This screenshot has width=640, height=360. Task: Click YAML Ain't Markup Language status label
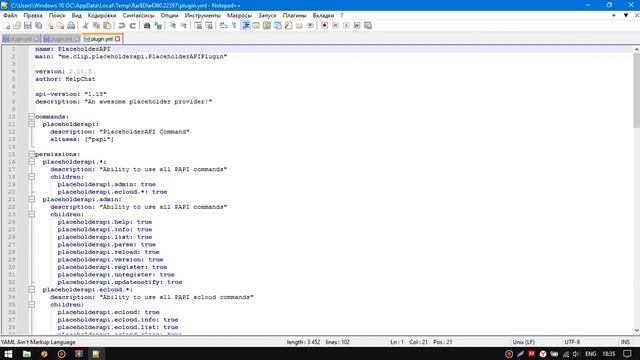click(38, 342)
